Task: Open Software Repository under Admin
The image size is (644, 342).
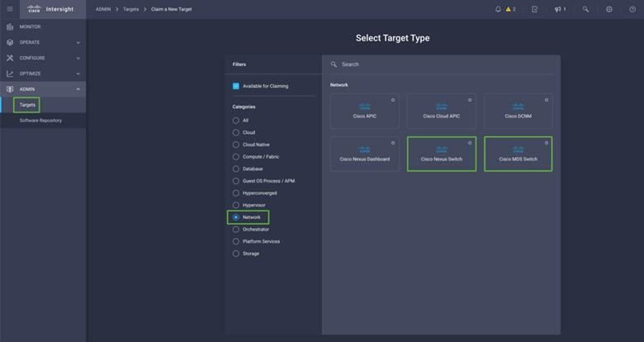Action: pos(40,121)
